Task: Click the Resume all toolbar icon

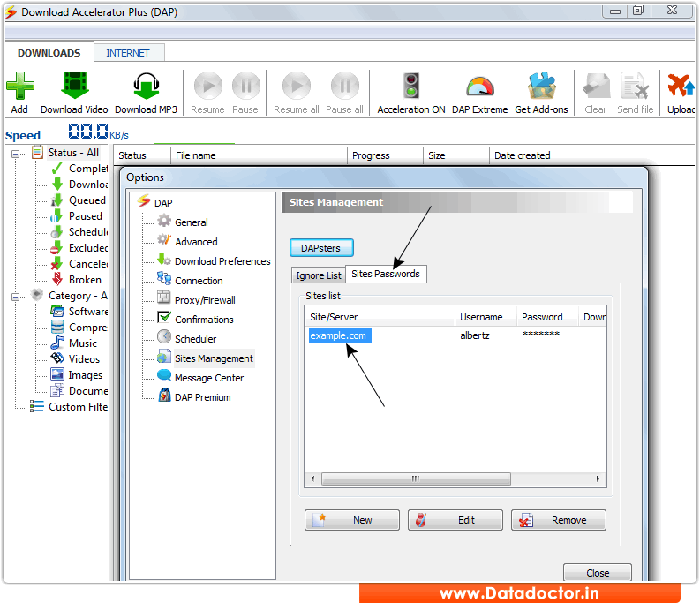Action: click(297, 86)
